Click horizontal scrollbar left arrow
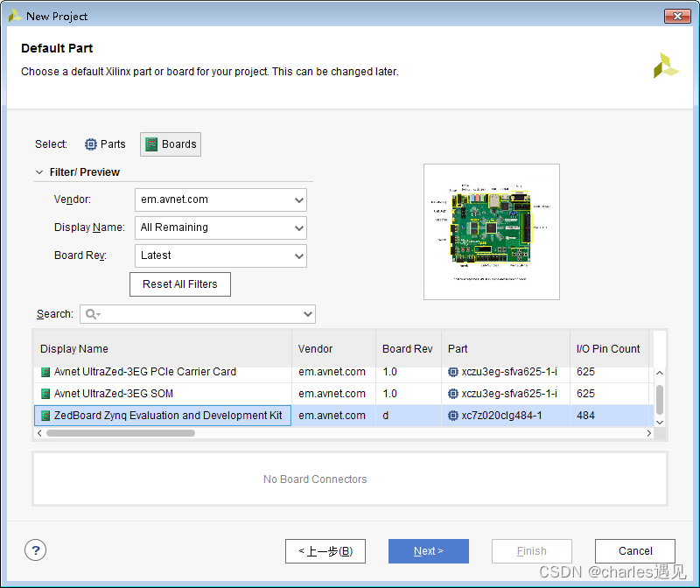The image size is (700, 588). click(39, 433)
